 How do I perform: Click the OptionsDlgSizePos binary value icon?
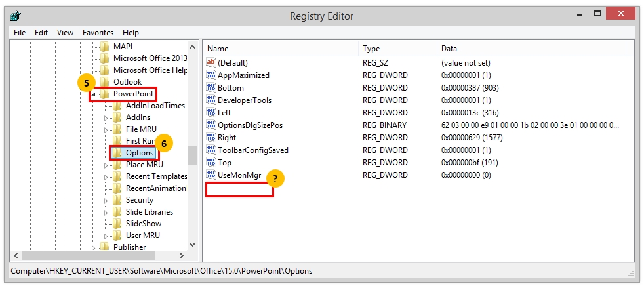211,125
